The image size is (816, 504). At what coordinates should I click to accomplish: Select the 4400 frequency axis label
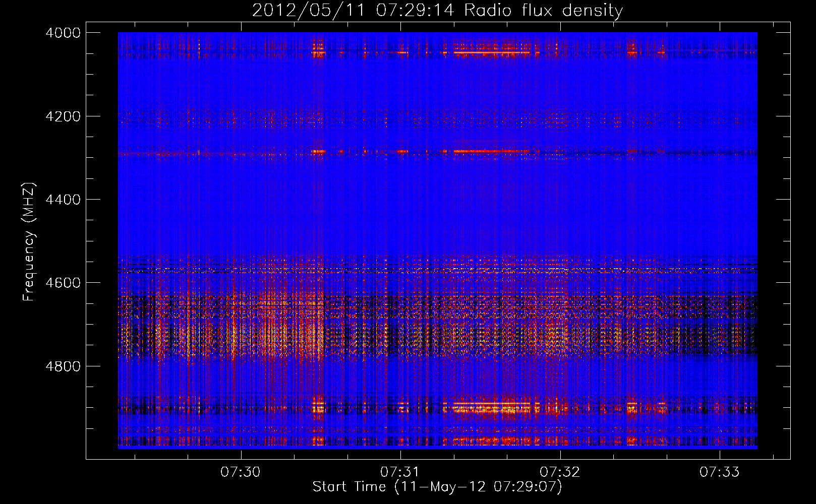point(63,200)
